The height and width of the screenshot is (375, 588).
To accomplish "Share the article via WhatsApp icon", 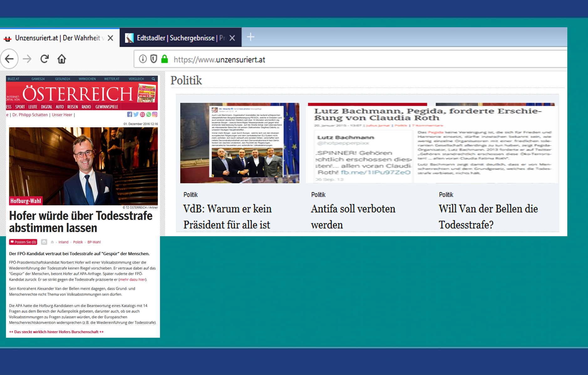I will (x=149, y=115).
